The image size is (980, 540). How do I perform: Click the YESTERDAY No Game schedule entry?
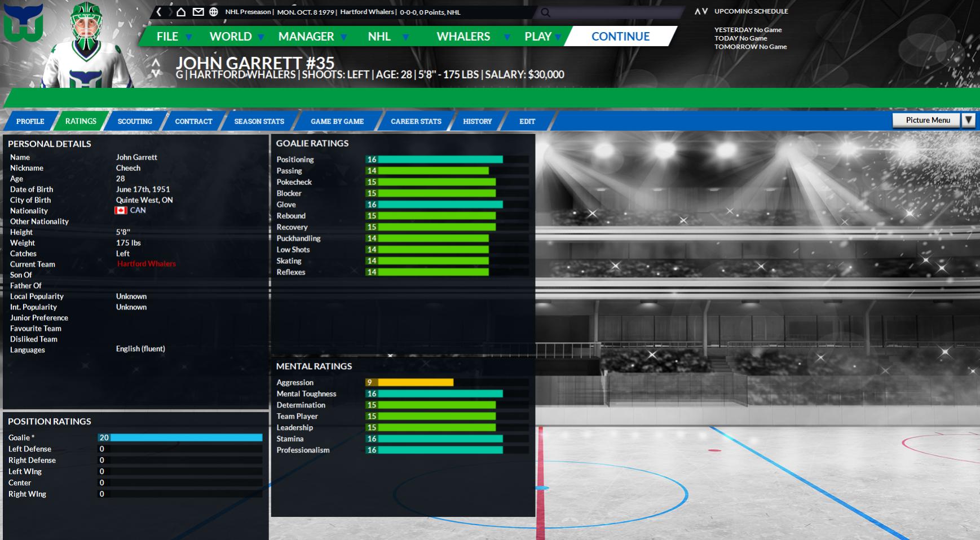pos(748,30)
